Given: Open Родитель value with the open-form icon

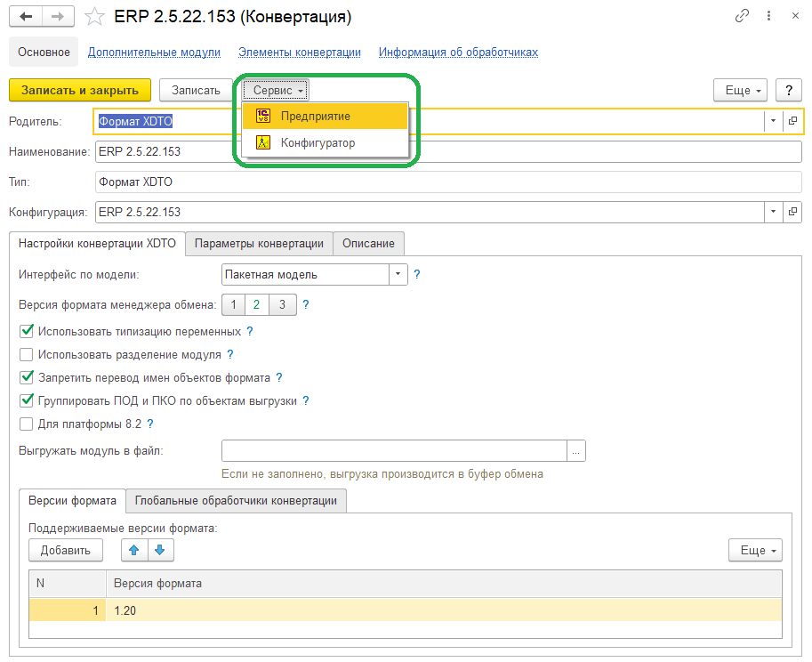Looking at the screenshot, I should point(792,121).
